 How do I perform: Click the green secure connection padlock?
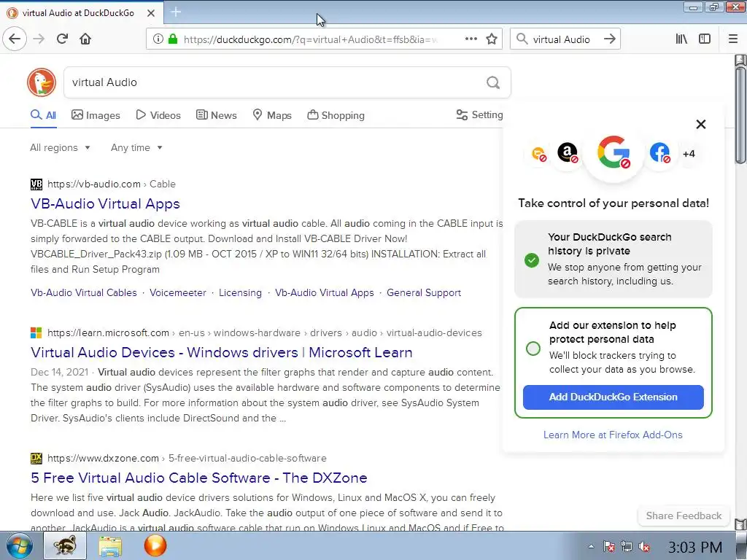coord(172,39)
